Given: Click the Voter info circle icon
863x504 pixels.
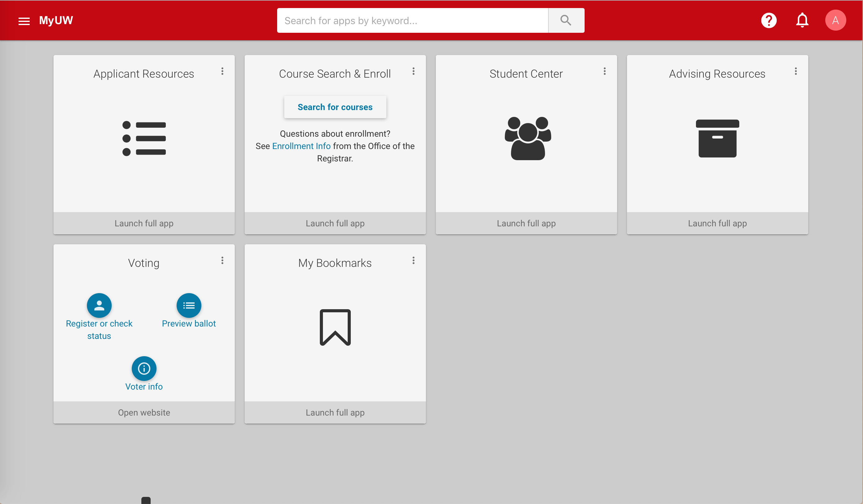Looking at the screenshot, I should [x=144, y=368].
